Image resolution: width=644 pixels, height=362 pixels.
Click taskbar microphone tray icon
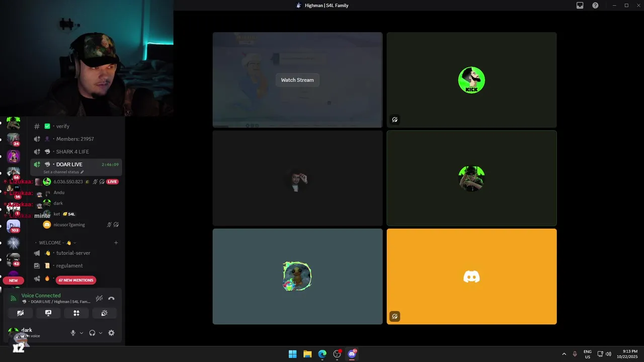point(575,354)
